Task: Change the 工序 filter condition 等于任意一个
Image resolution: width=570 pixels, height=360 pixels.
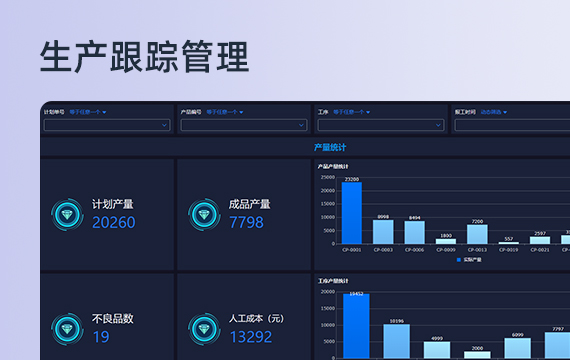Action: (x=352, y=112)
